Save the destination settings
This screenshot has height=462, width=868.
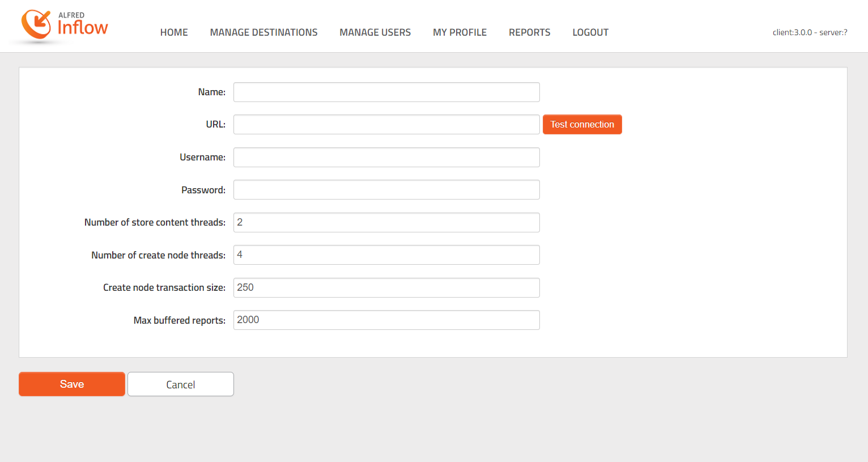click(72, 384)
